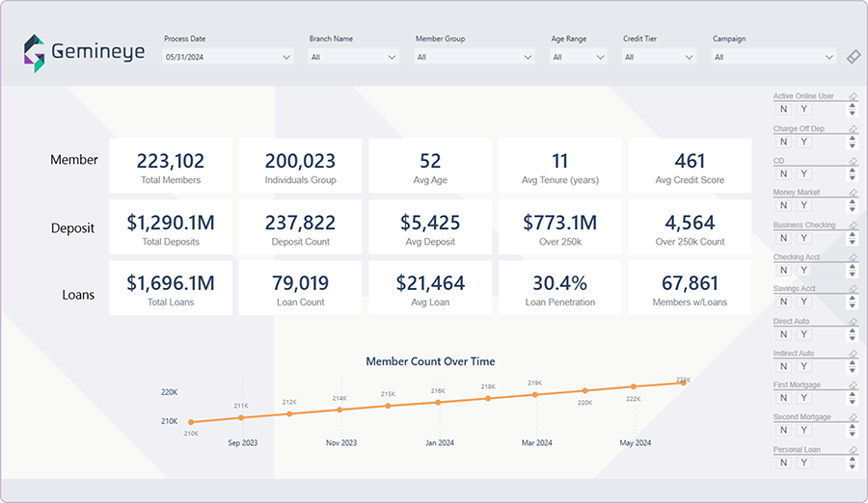Clear the First Mortgage filter

(x=852, y=385)
